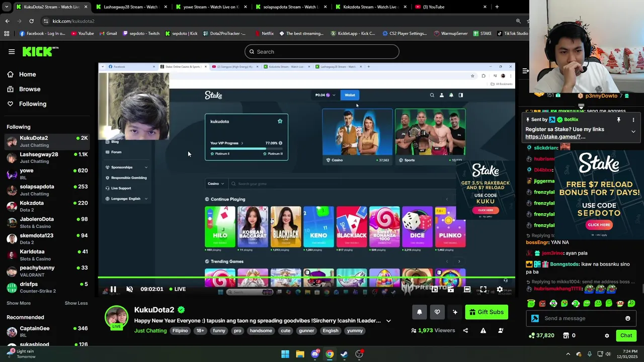Viewport: 644px width, 362px height.
Task: Enable theater mode in the player
Action: tap(467, 289)
